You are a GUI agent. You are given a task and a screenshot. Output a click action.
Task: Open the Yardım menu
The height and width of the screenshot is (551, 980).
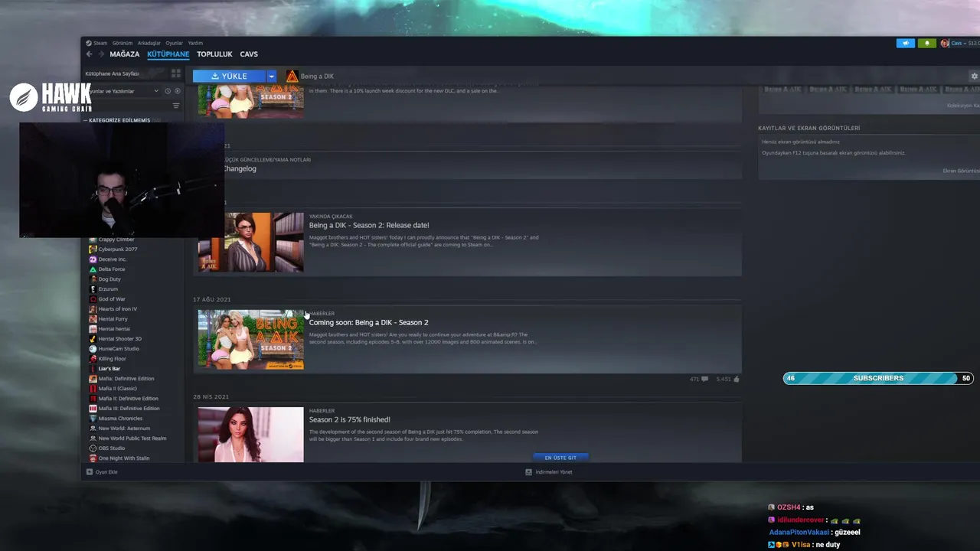pyautogui.click(x=195, y=43)
